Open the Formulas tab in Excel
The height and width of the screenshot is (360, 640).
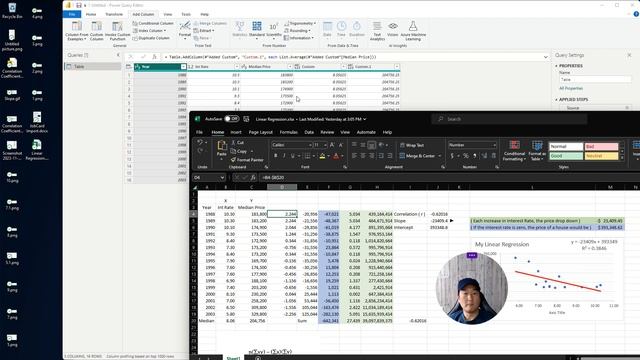tap(289, 132)
